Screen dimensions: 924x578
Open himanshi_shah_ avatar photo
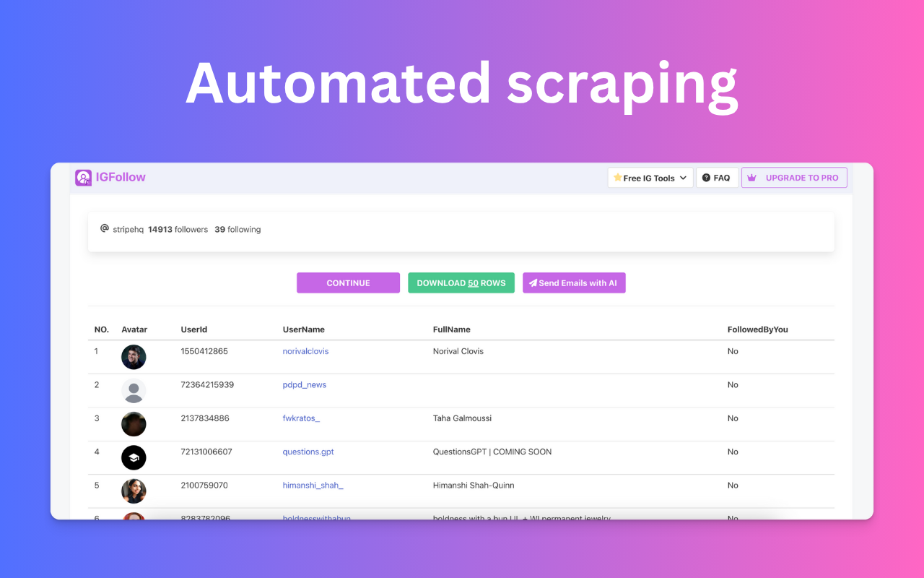[134, 491]
